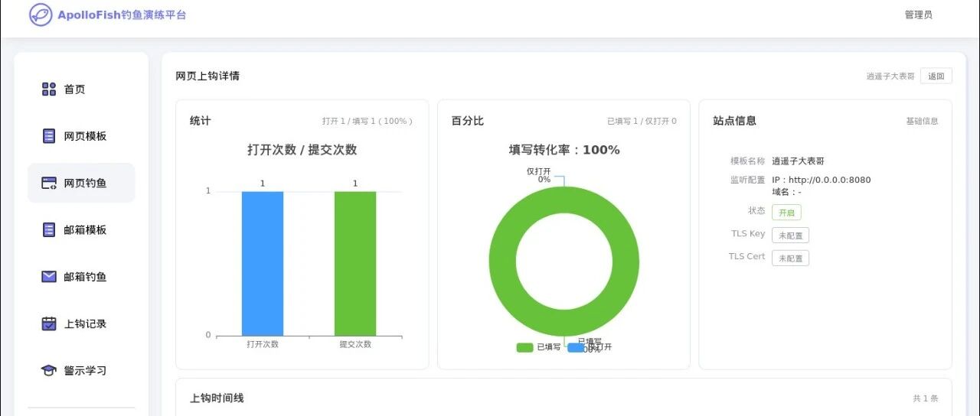Click the 未配置 tag beside TLS Key

click(790, 236)
